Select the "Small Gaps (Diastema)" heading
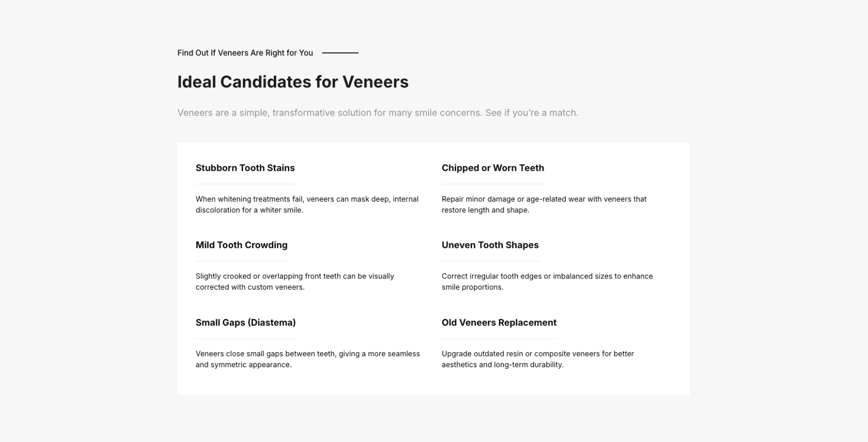 pyautogui.click(x=246, y=323)
